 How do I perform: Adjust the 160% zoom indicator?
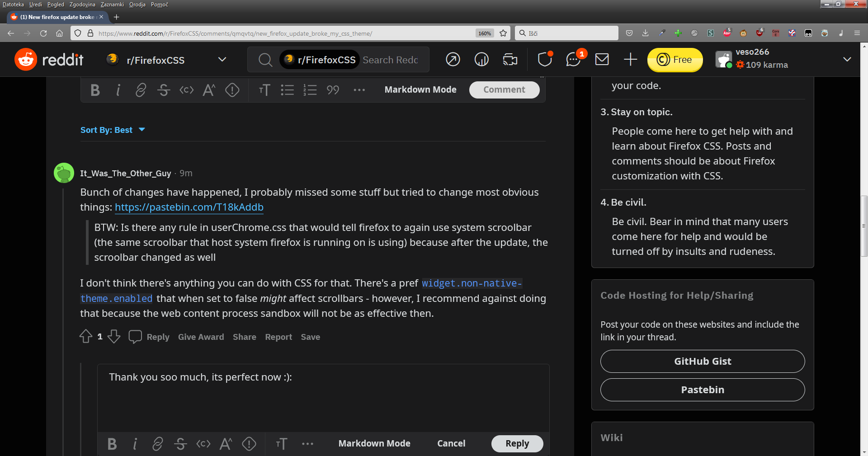pyautogui.click(x=484, y=33)
